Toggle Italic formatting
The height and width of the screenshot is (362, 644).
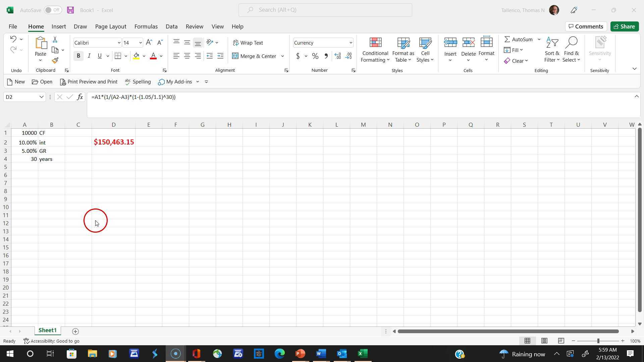(x=89, y=56)
